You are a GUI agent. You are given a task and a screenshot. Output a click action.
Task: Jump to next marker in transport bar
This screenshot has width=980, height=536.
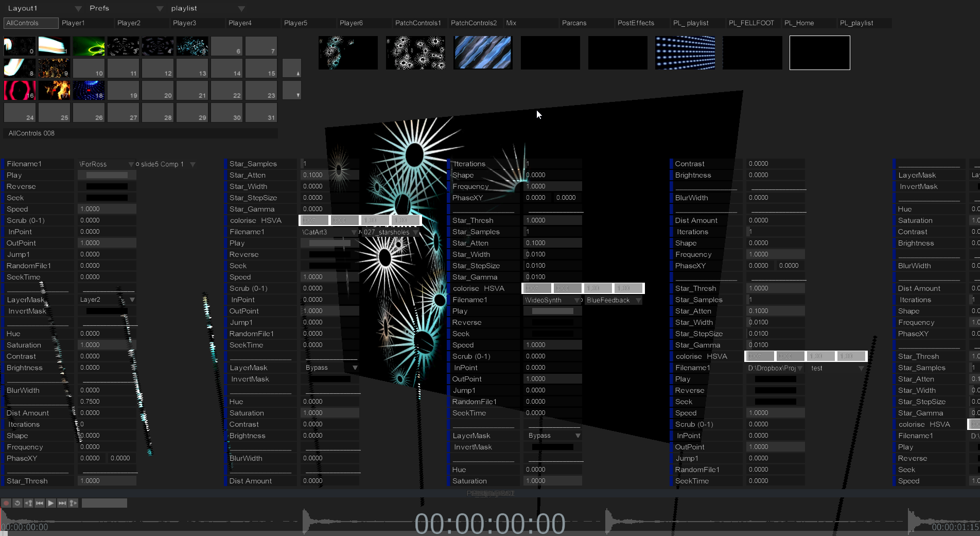coord(73,503)
